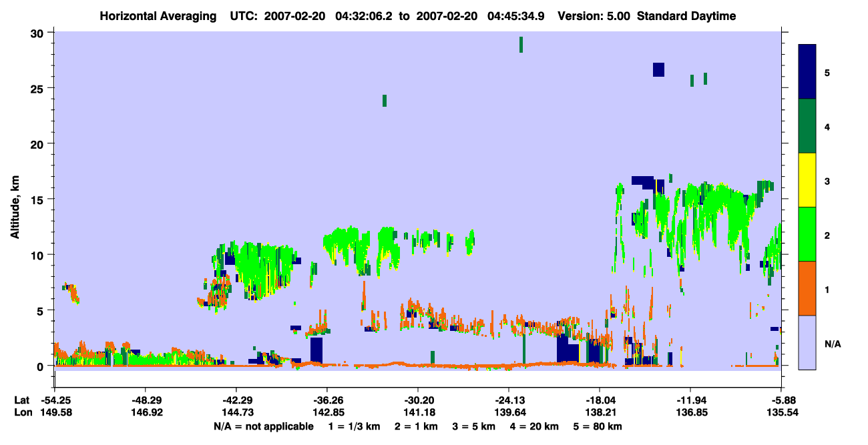Image resolution: width=868 pixels, height=445 pixels.
Task: Click the dark blue square feature near 27 km altitude
Action: [658, 69]
